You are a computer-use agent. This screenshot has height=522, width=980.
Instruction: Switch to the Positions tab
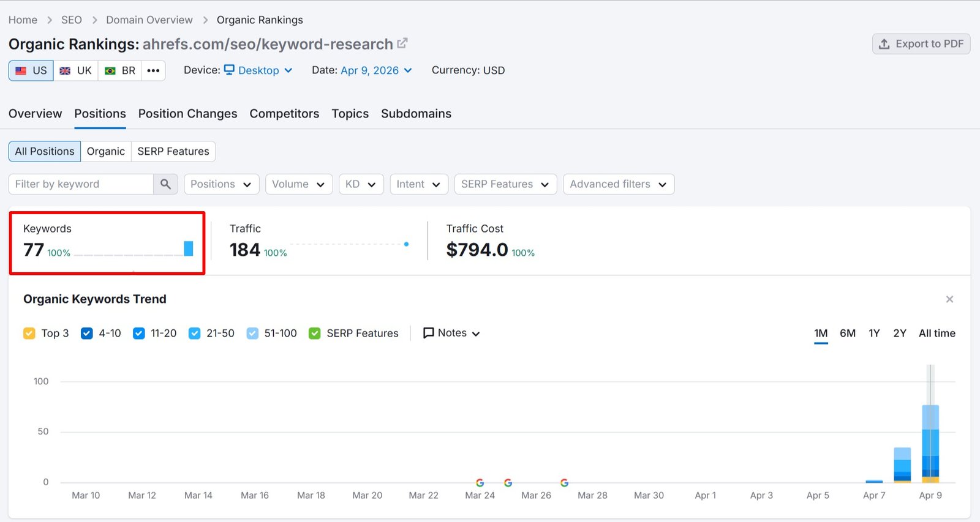click(x=100, y=114)
